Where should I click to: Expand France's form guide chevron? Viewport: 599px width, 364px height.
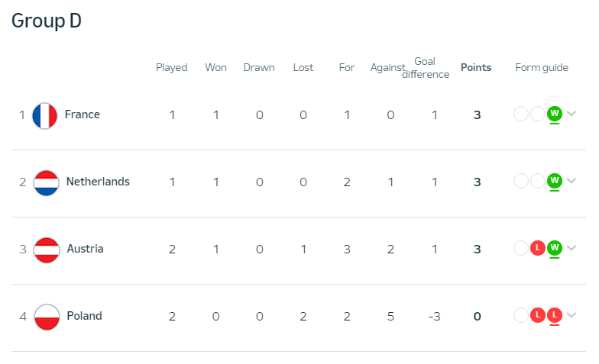pos(571,114)
